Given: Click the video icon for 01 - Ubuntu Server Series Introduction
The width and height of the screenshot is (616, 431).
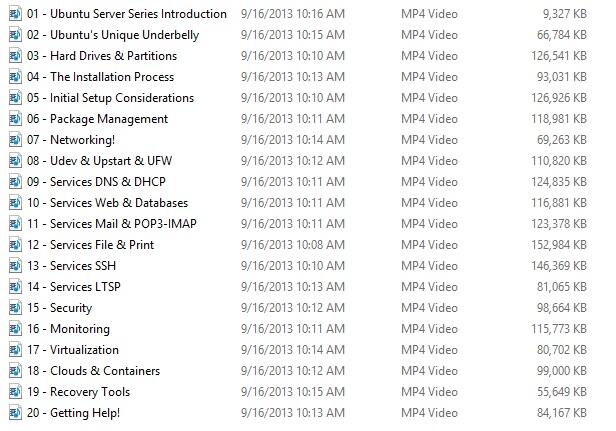Looking at the screenshot, I should point(15,14).
